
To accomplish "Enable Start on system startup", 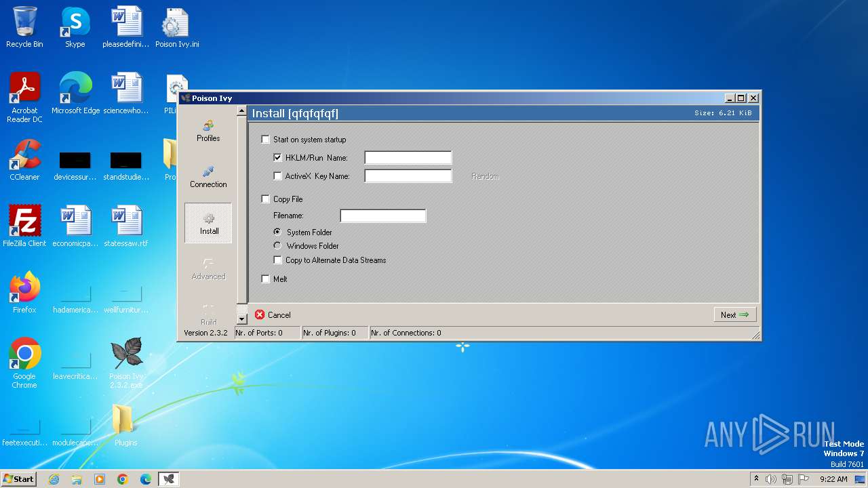I will pyautogui.click(x=266, y=140).
